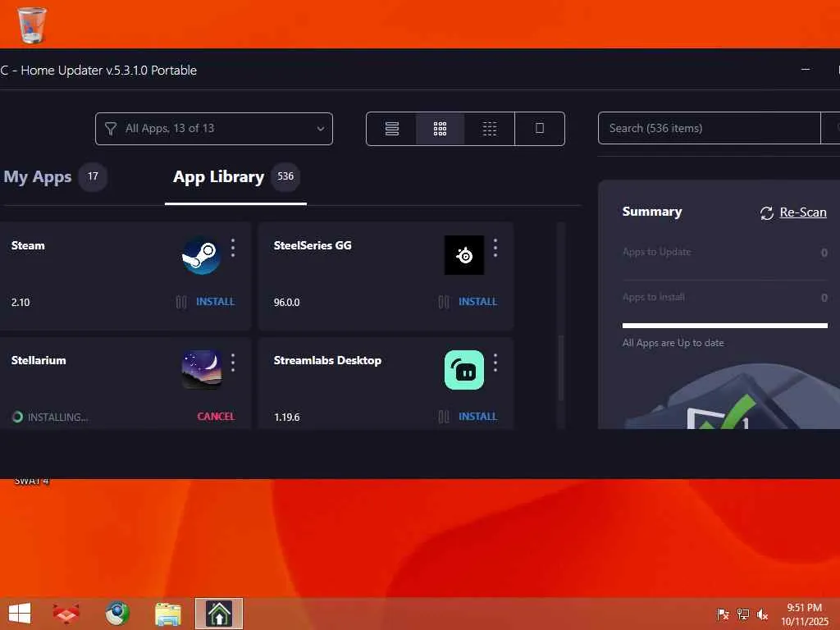
Task: Toggle Streamlabs Desktop pause icon
Action: [x=444, y=417]
